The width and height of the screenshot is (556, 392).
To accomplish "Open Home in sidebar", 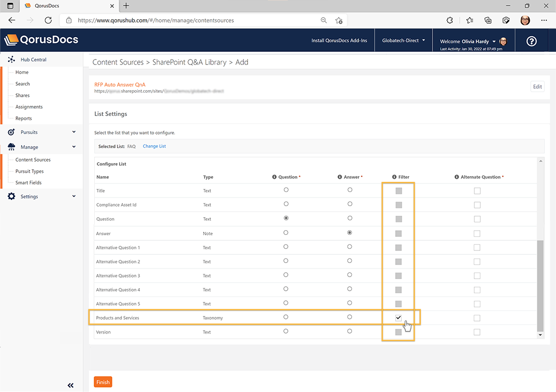I will [x=22, y=72].
